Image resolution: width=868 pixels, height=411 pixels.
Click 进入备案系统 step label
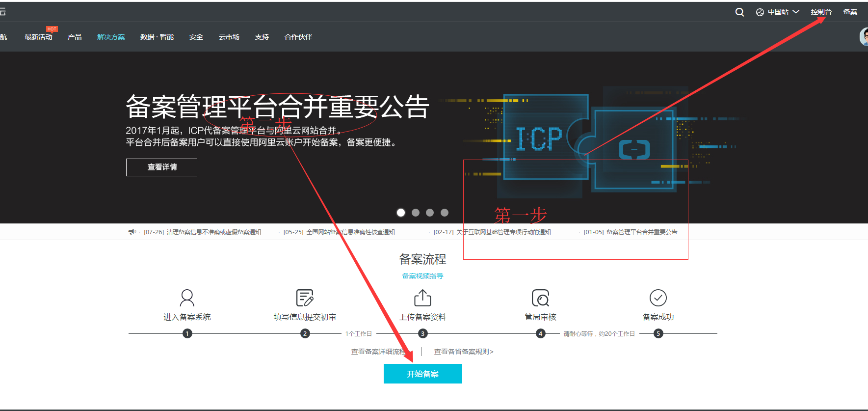coord(187,317)
